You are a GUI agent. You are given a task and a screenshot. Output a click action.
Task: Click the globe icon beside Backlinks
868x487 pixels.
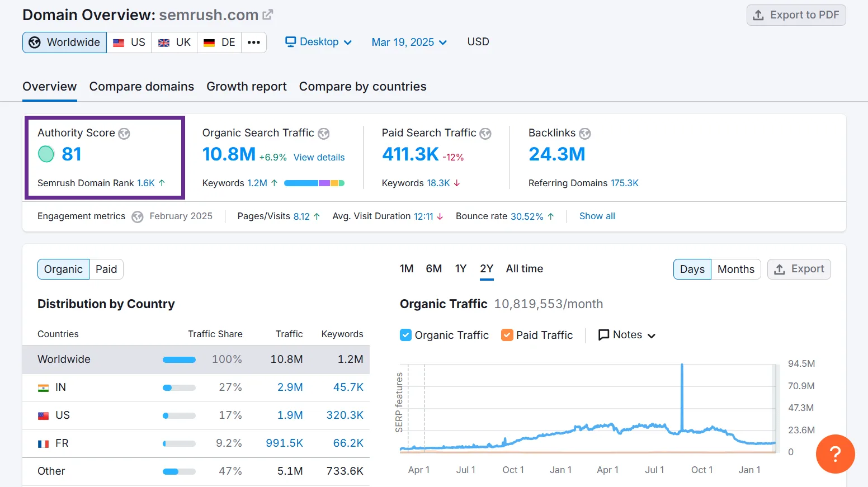tap(585, 134)
